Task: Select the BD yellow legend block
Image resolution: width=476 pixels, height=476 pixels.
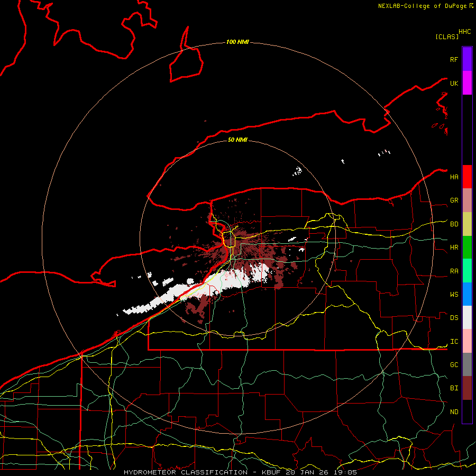Action: 467,224
